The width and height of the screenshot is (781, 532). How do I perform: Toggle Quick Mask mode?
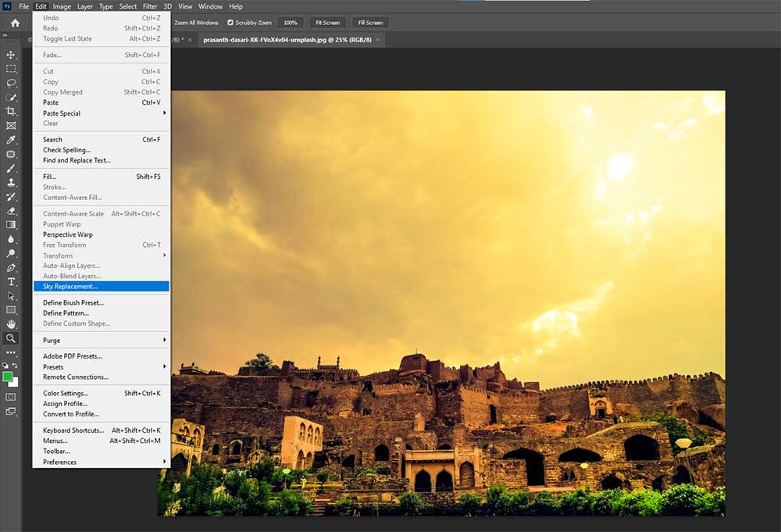pyautogui.click(x=11, y=396)
